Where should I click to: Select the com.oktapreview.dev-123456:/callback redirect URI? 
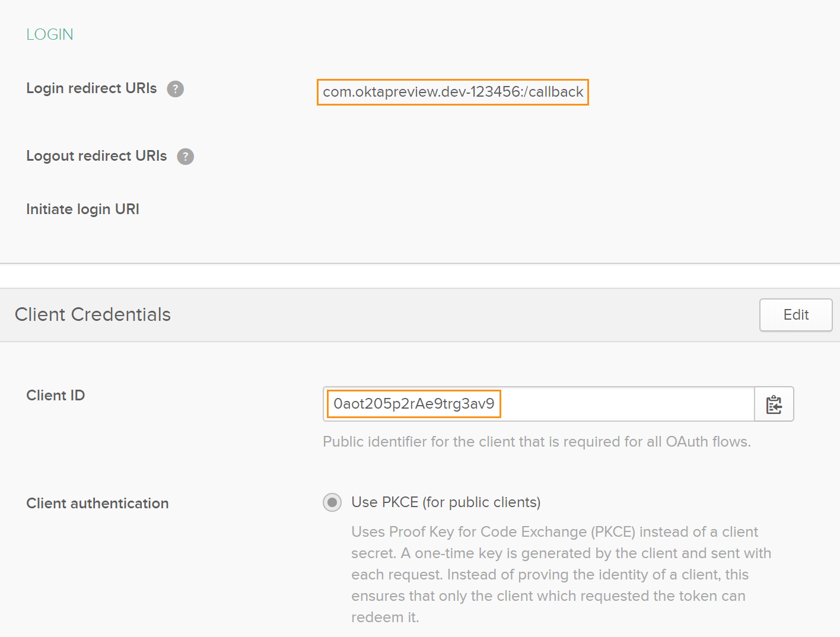click(453, 92)
